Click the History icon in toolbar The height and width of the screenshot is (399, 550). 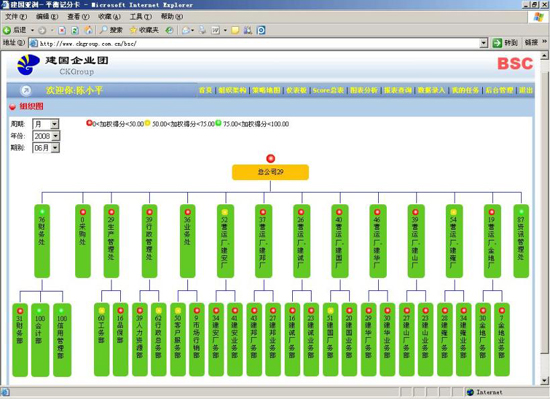[169, 30]
